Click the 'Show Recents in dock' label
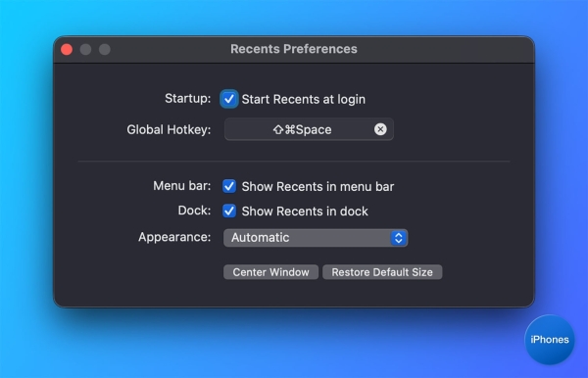Screen dimensions: 588x378 click(x=305, y=212)
